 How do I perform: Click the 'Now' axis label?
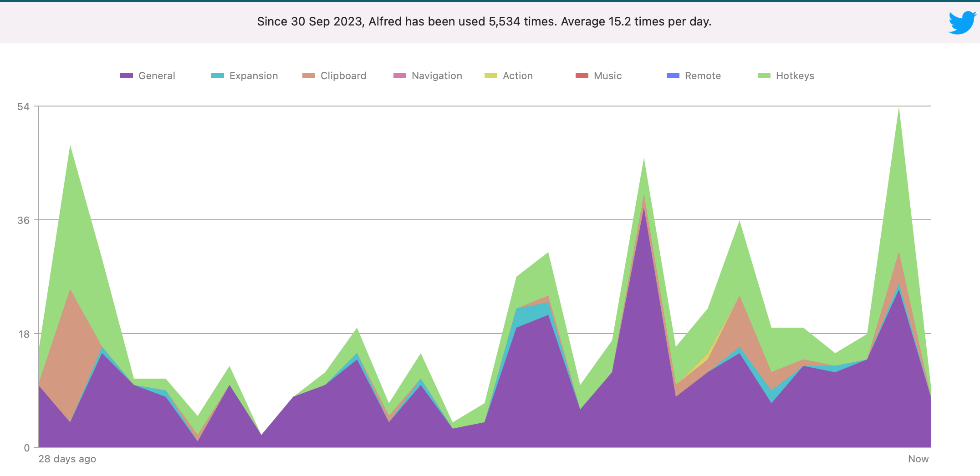(918, 459)
